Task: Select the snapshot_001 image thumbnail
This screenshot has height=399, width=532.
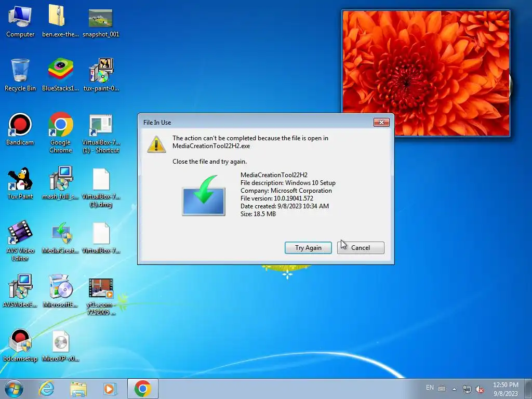Action: [x=101, y=21]
